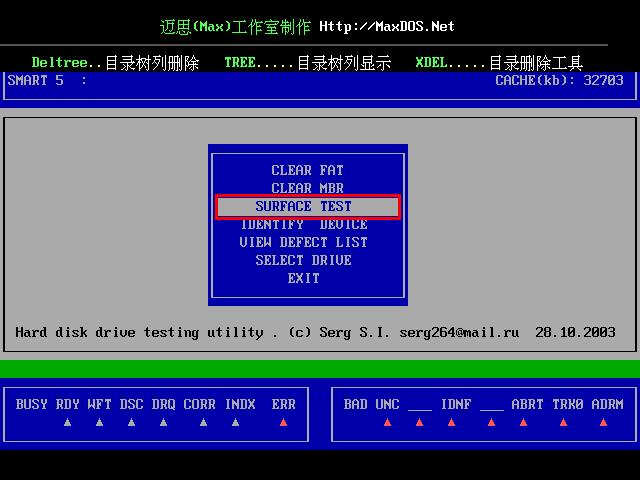Click the 28.10.2003 date text

coord(575,332)
